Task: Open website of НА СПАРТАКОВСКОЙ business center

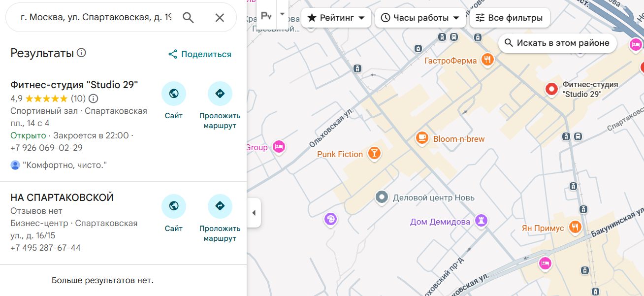Action: pos(173,206)
